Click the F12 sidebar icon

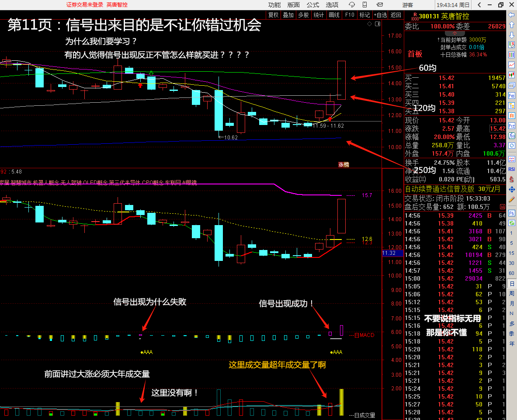[x=511, y=125]
